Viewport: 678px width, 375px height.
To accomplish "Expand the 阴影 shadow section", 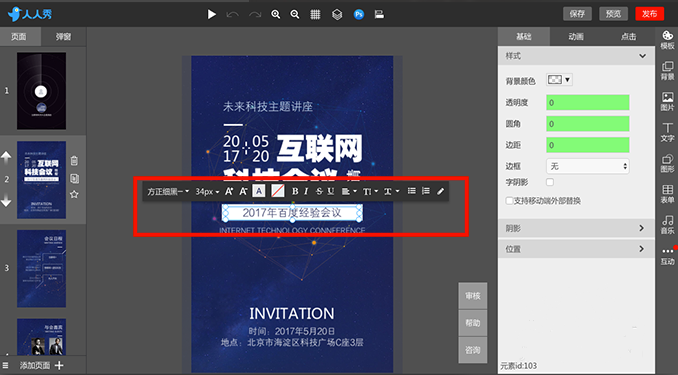I will tap(576, 228).
